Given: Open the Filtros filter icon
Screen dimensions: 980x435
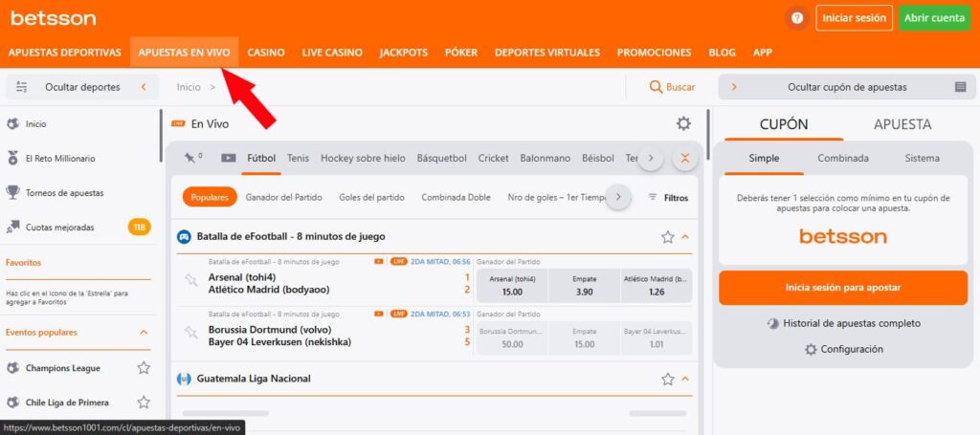Looking at the screenshot, I should click(x=653, y=198).
